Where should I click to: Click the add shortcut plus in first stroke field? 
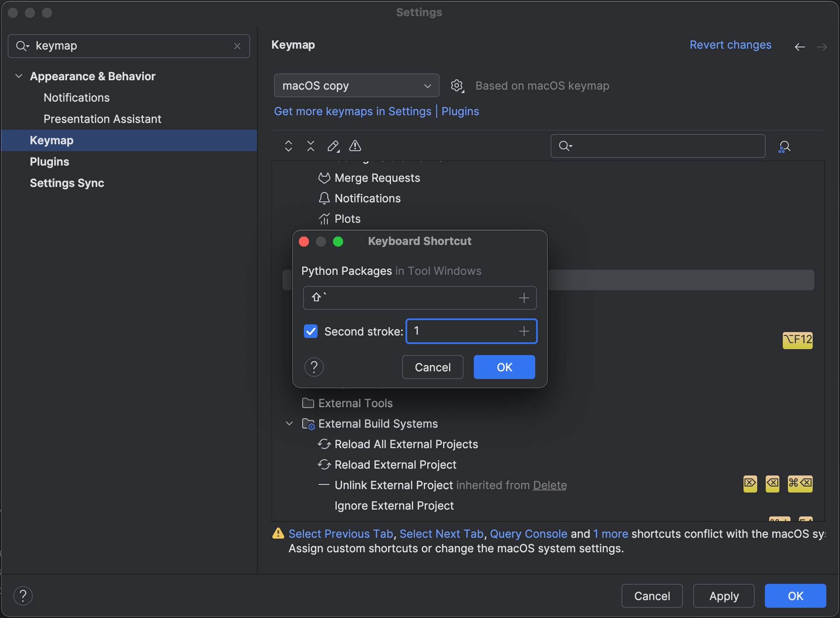click(523, 297)
